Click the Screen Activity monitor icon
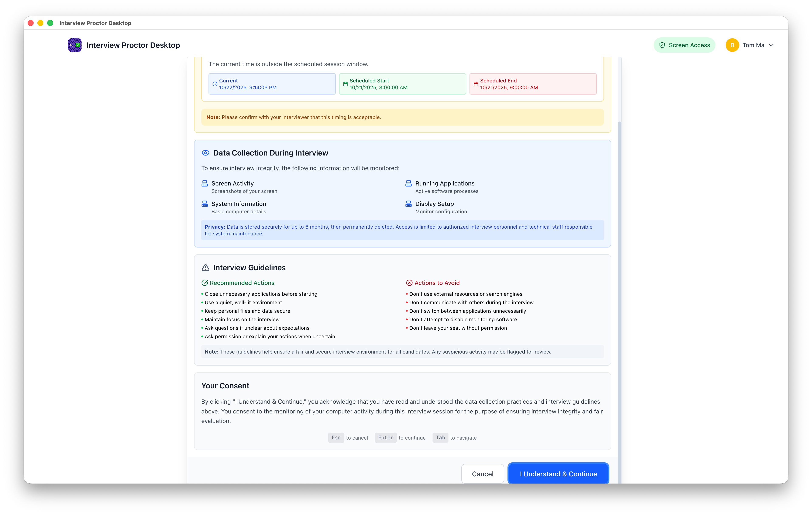 [x=205, y=183]
